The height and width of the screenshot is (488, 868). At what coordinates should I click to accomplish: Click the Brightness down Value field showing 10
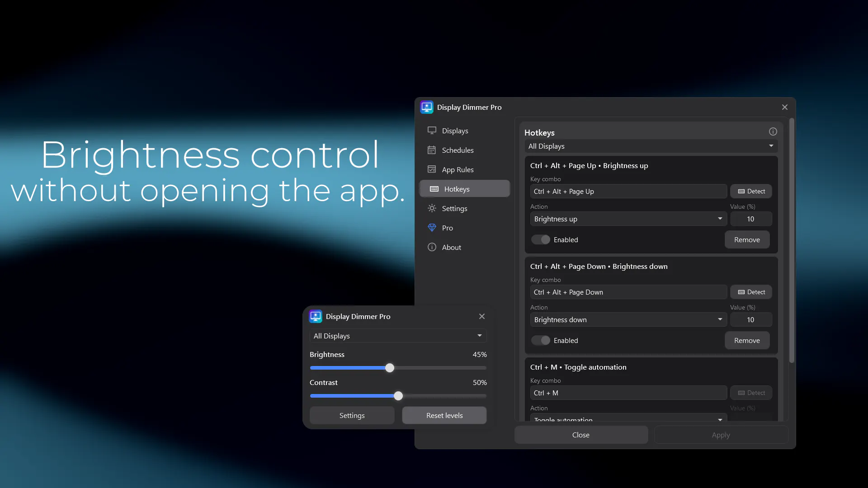coord(751,319)
